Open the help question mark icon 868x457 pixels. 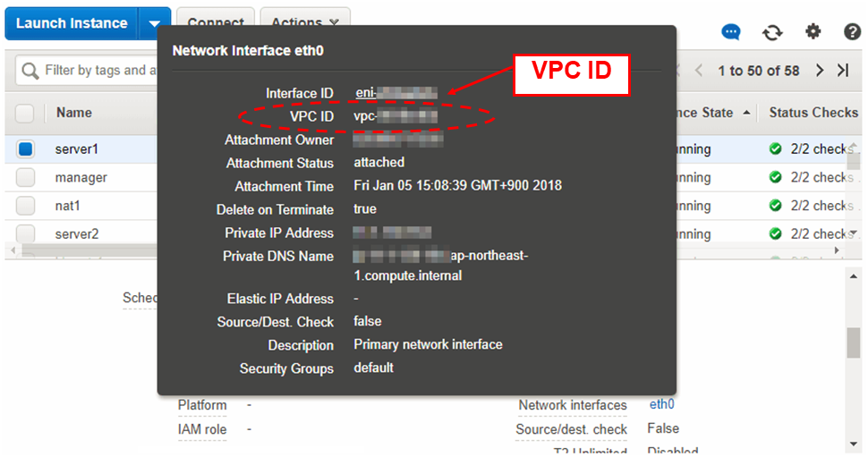point(852,32)
